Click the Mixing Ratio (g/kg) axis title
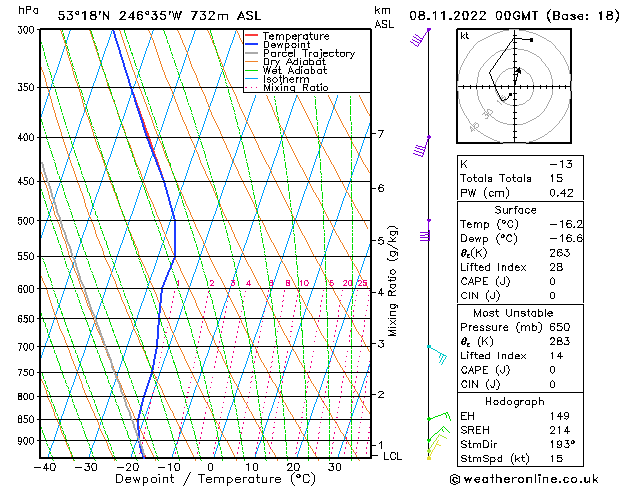 392,281
